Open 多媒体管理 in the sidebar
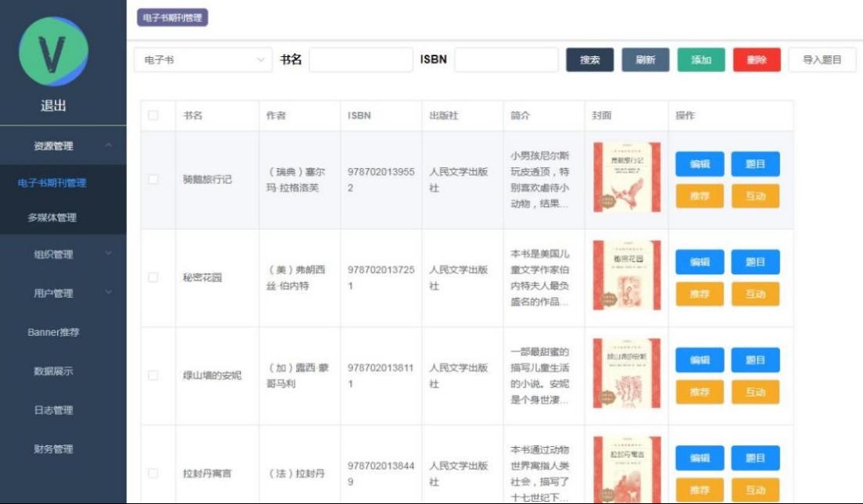 point(53,218)
